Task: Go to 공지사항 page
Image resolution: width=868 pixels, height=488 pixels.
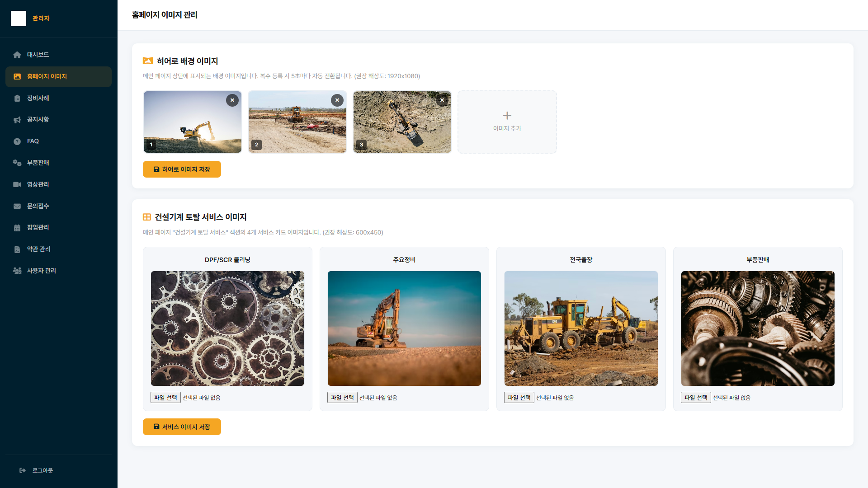Action: (x=59, y=120)
